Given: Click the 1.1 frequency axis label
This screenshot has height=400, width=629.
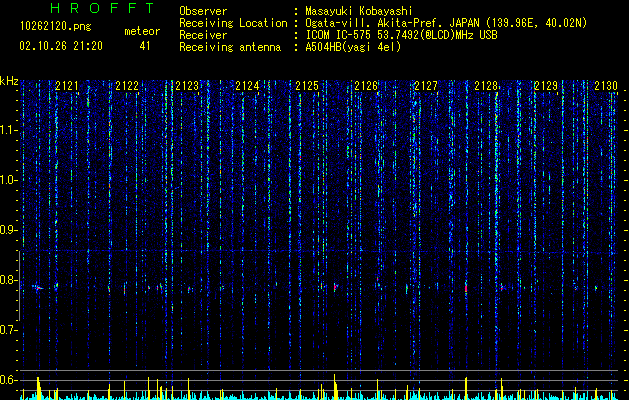Looking at the screenshot, I should click(8, 130).
